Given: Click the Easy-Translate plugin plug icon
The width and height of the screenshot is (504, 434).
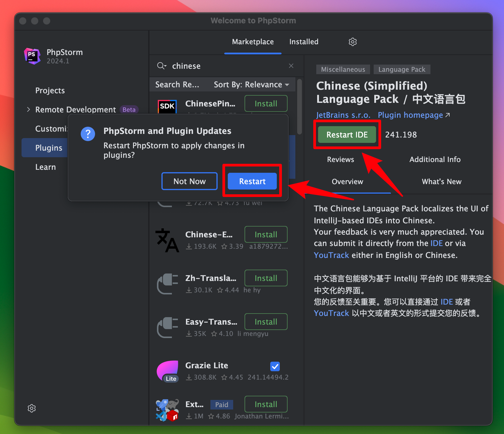Looking at the screenshot, I should point(167,328).
